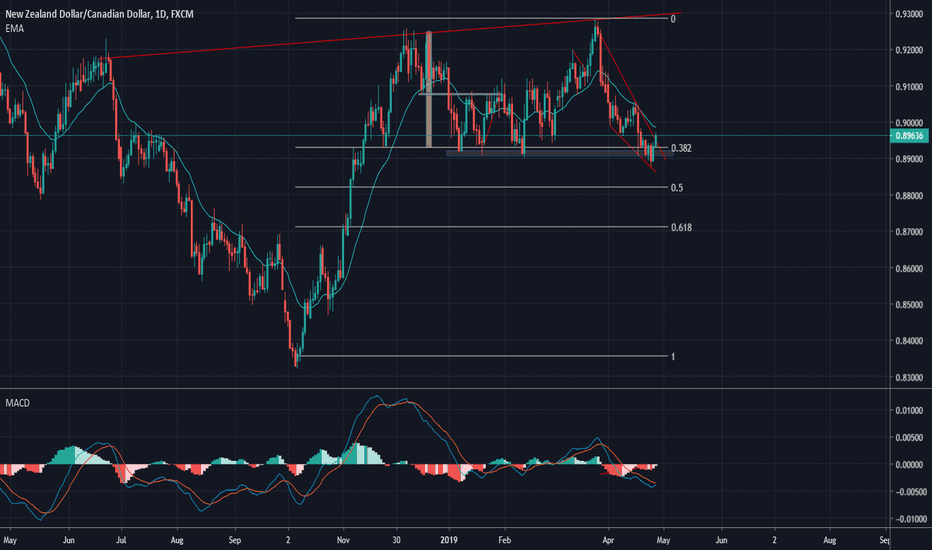
Task: Click the 0.83000 price axis label
Action: [x=909, y=378]
